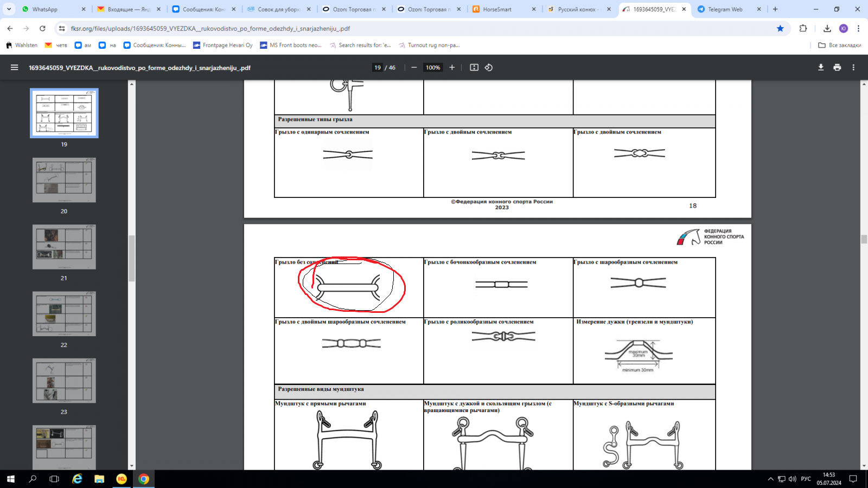This screenshot has height=488, width=868.
Task: Open the taskbar clock and date
Action: click(x=829, y=479)
